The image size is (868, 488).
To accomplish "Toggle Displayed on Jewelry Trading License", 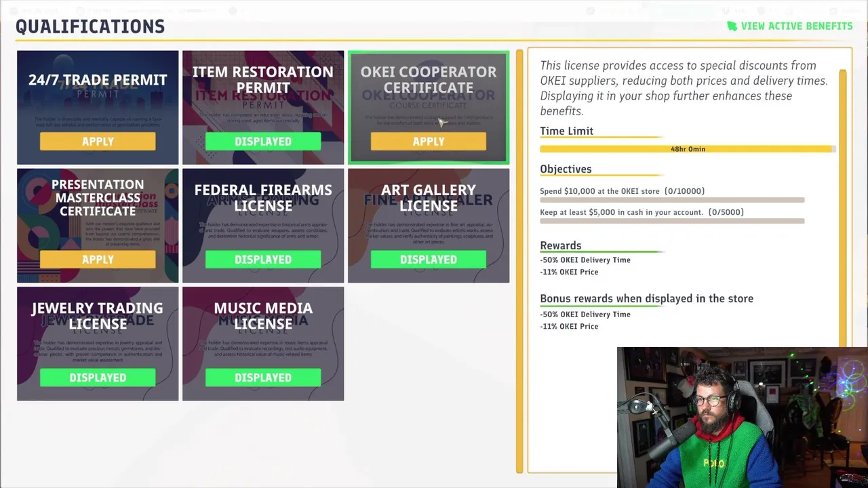I will pos(98,377).
